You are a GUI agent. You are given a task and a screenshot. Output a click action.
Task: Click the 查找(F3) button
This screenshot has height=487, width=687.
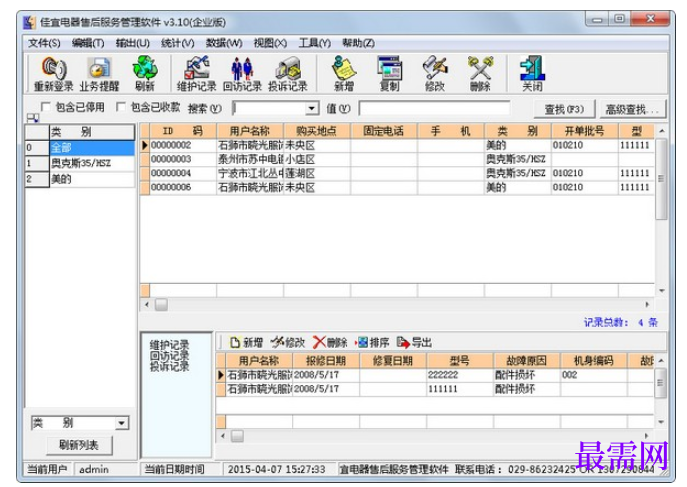click(564, 109)
